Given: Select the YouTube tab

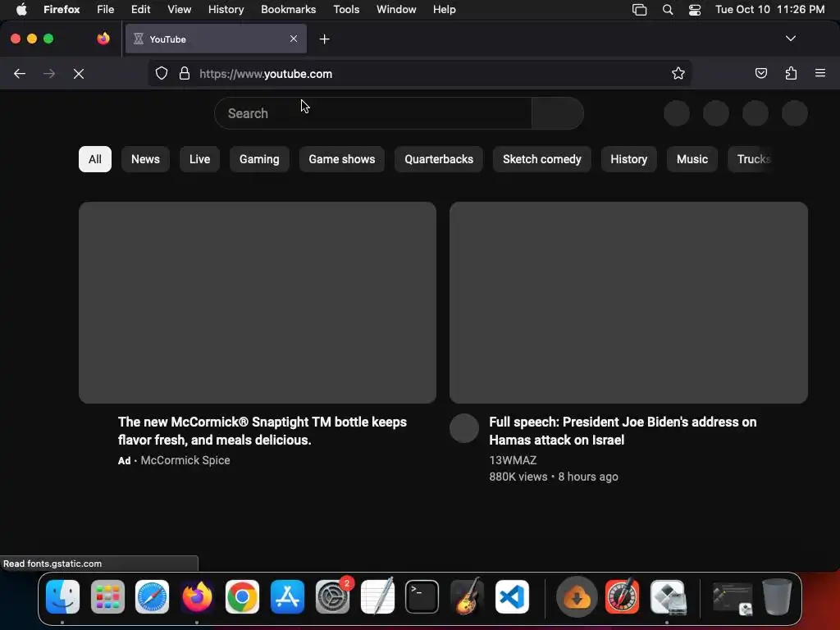Looking at the screenshot, I should [216, 39].
